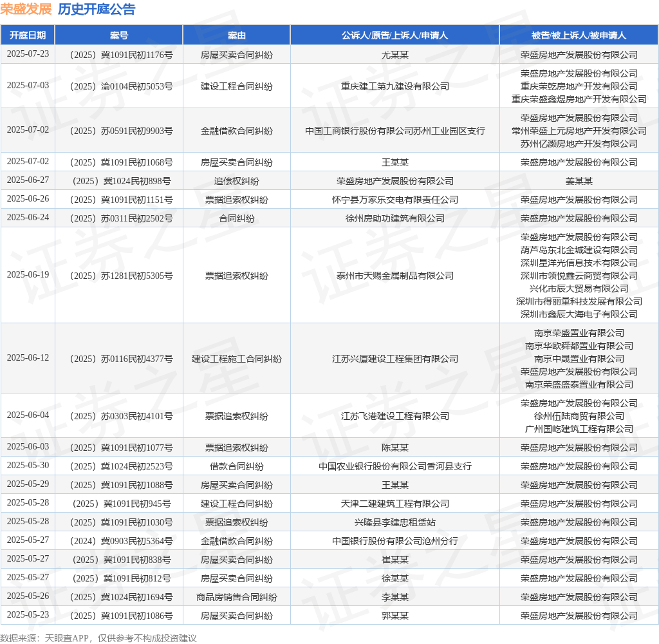Click plaintiff '中国农业银行股份有限公司香河县支行'

pos(394,466)
